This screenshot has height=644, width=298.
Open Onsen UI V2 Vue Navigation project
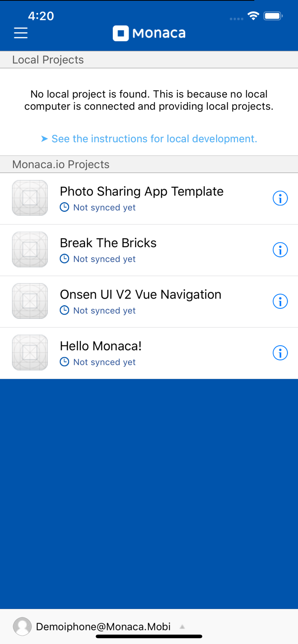149,302
